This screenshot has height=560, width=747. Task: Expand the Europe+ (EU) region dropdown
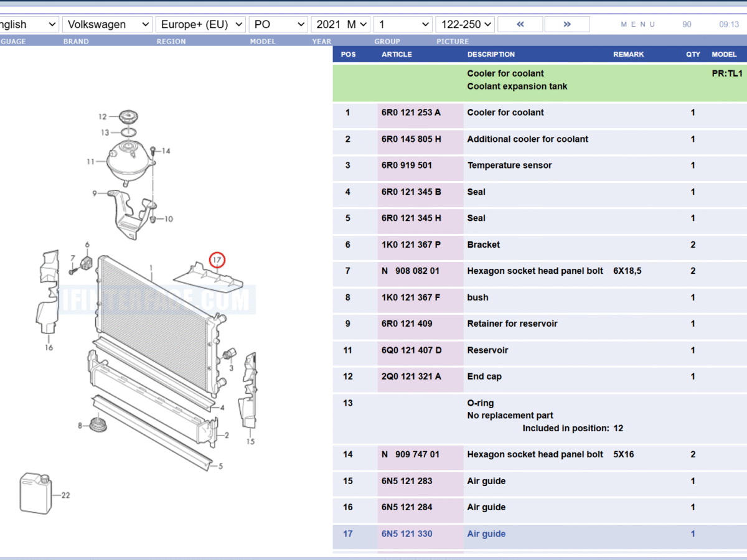pos(200,24)
